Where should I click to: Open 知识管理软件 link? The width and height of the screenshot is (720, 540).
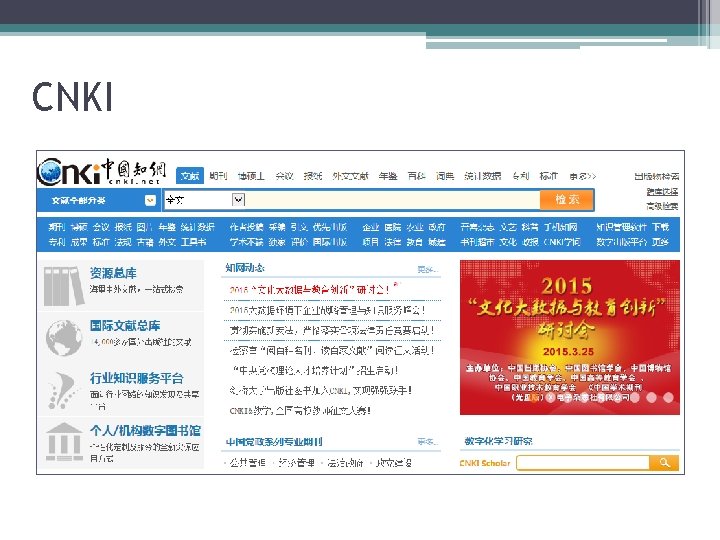click(621, 227)
